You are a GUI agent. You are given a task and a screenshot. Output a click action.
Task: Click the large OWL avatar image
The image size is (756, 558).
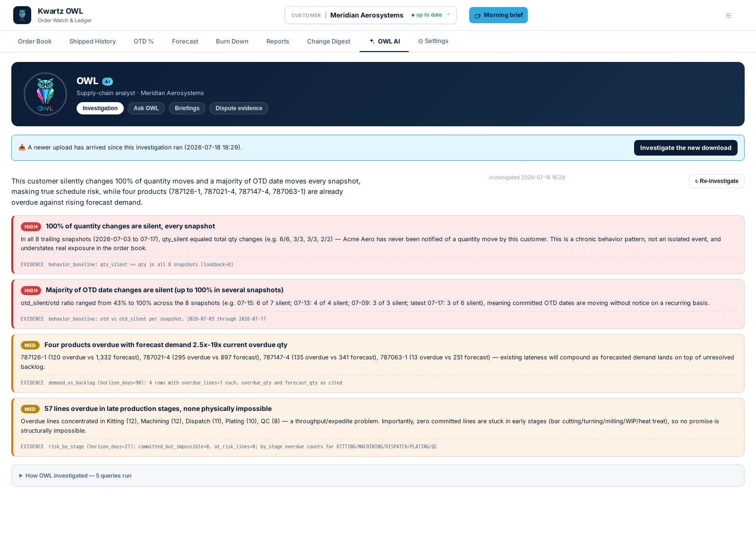[x=45, y=94]
